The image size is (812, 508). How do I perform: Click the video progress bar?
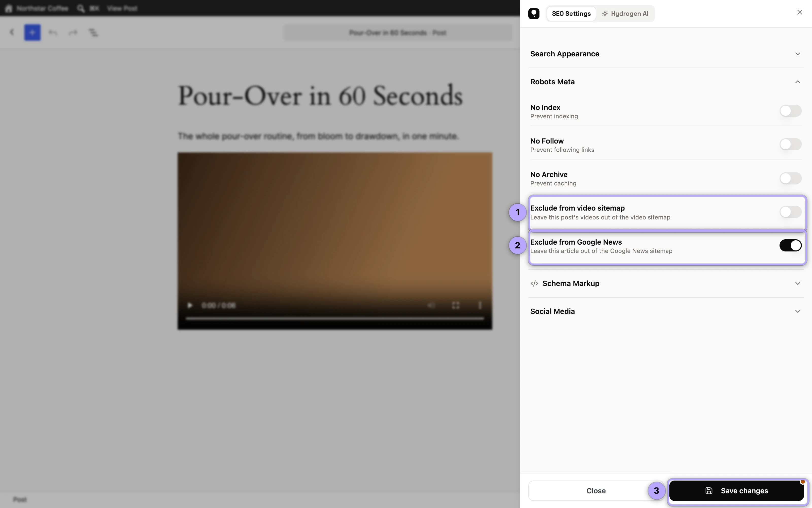[335, 318]
